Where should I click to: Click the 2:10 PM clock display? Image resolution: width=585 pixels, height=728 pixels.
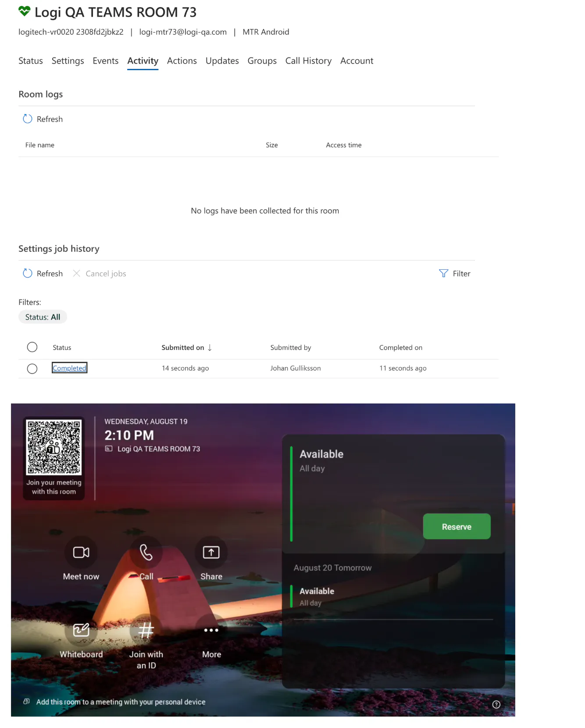click(x=129, y=435)
